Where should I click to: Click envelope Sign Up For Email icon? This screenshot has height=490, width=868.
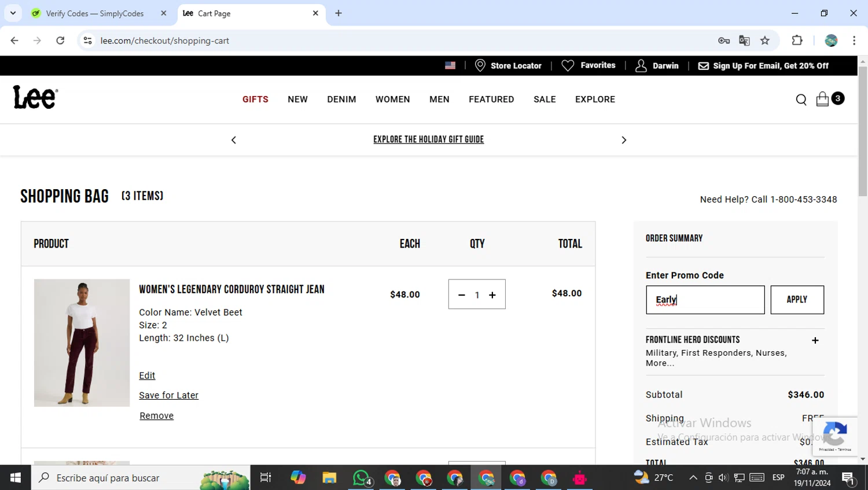703,66
